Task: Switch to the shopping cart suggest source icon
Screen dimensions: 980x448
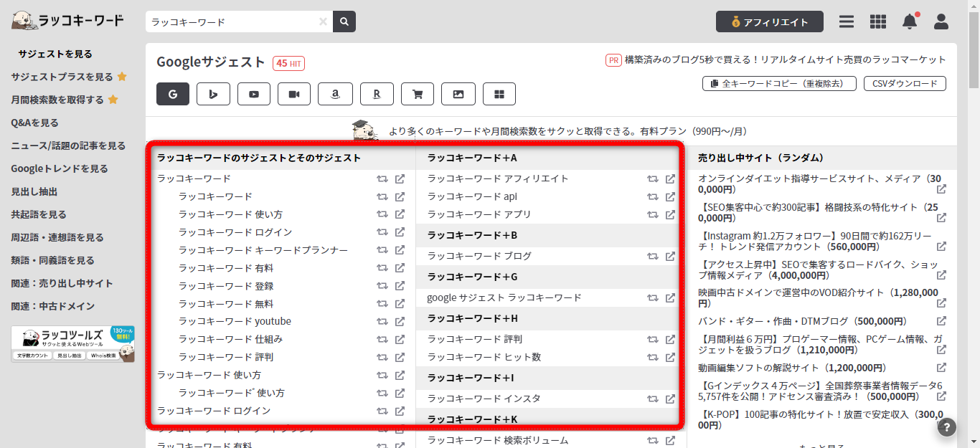Action: click(x=418, y=94)
